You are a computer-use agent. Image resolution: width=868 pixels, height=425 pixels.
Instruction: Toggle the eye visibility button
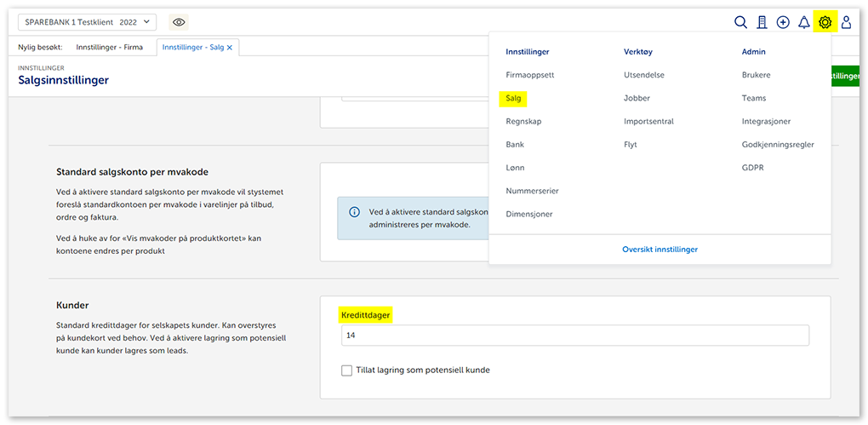(179, 23)
